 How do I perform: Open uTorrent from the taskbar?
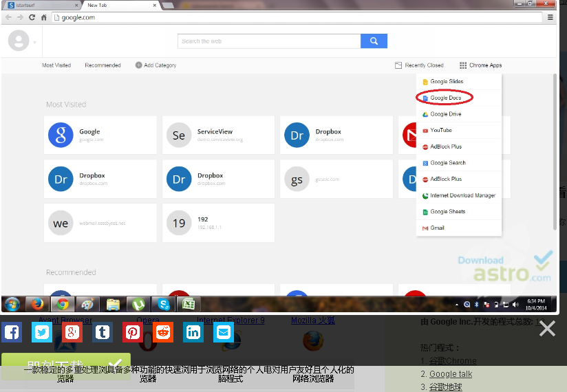click(x=138, y=304)
